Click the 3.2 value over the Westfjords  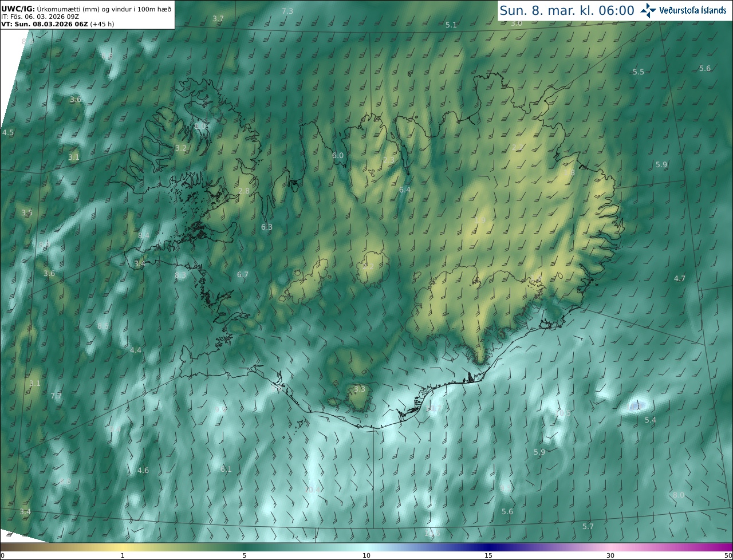tap(180, 148)
